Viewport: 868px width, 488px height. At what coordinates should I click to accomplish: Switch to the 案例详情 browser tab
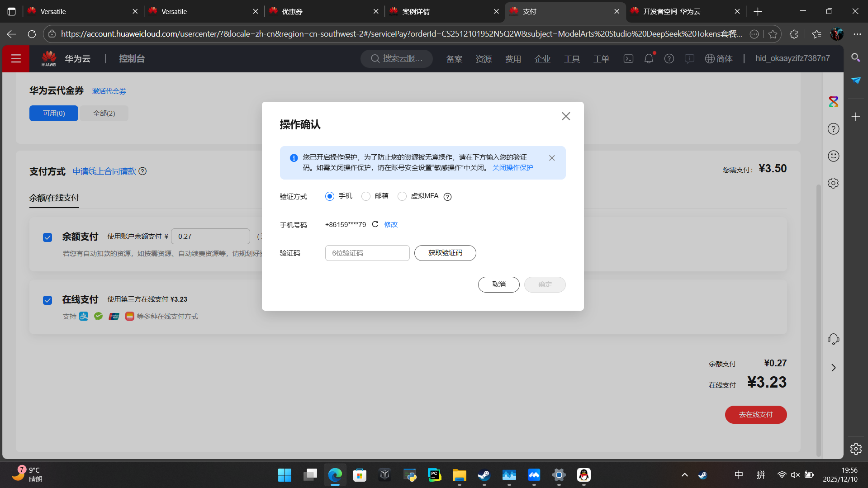[445, 11]
